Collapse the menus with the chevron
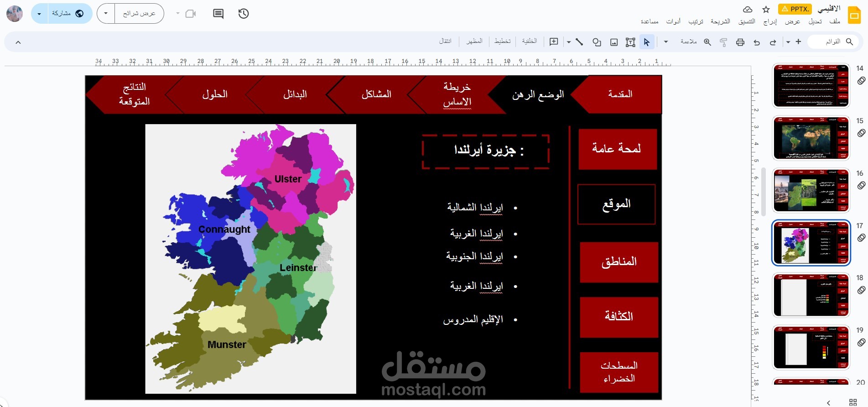 point(18,42)
